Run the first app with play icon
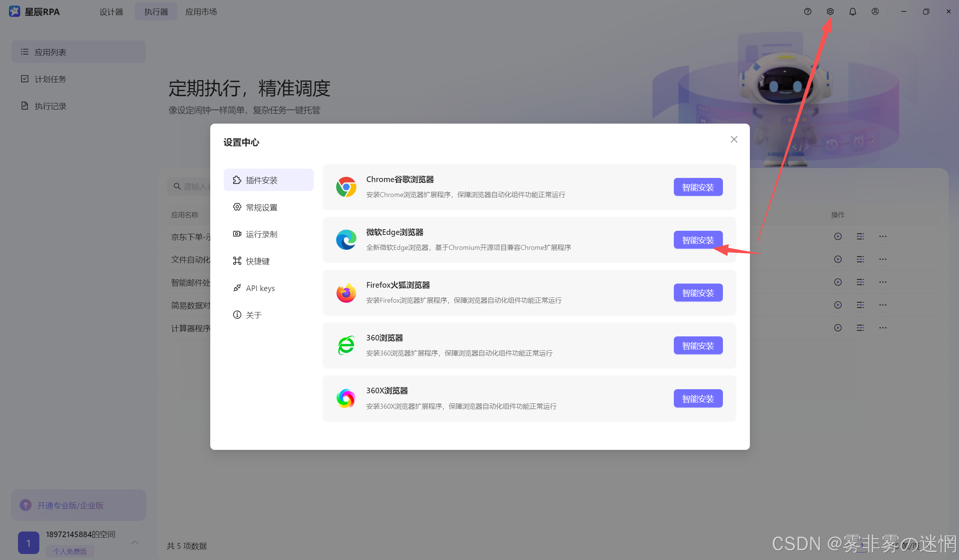 (x=838, y=236)
